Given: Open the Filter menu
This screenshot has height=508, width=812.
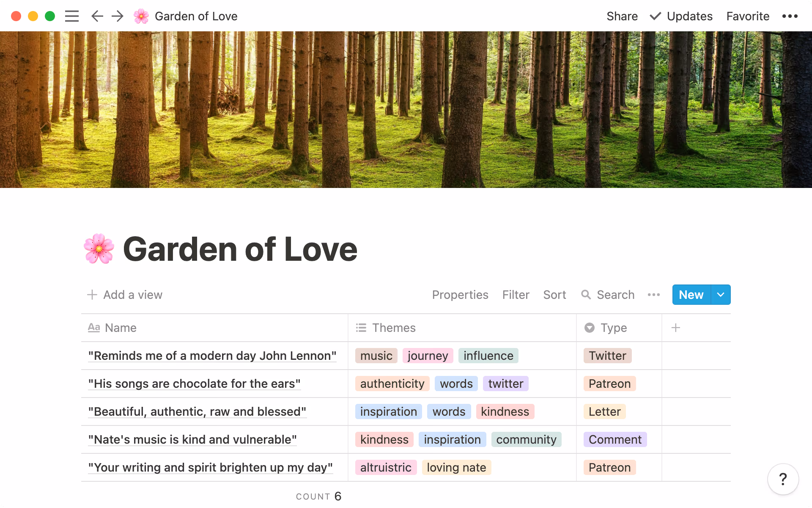Looking at the screenshot, I should pos(516,295).
